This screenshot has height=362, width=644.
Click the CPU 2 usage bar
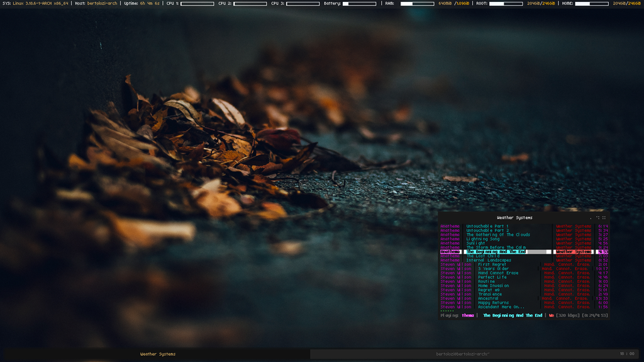click(250, 4)
